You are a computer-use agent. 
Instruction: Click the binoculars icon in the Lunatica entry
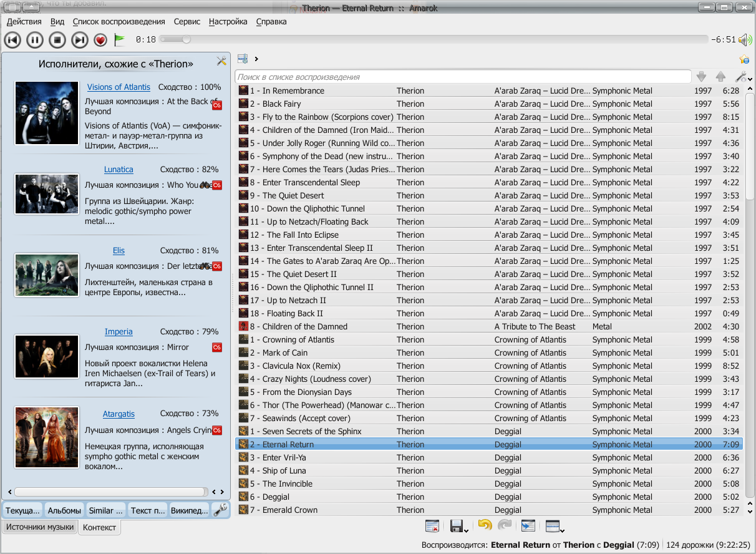coord(205,185)
